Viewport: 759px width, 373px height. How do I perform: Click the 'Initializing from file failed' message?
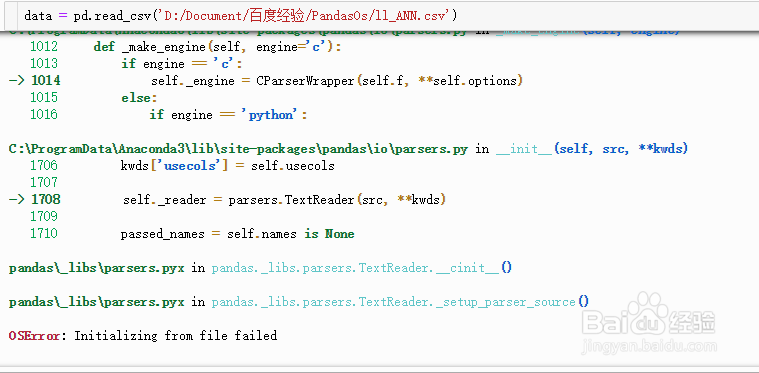point(175,335)
